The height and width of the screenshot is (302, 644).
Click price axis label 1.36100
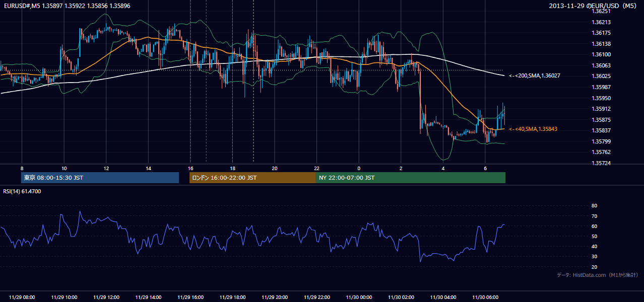point(602,54)
